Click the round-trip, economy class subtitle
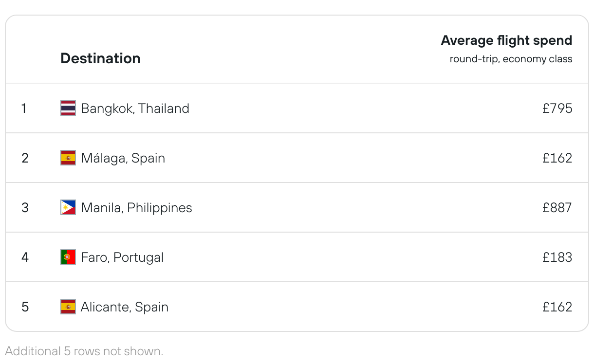 pos(511,59)
